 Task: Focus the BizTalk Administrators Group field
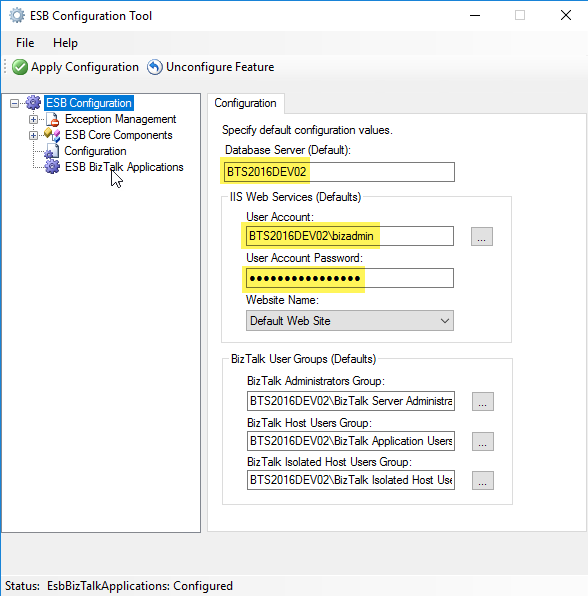coord(351,401)
